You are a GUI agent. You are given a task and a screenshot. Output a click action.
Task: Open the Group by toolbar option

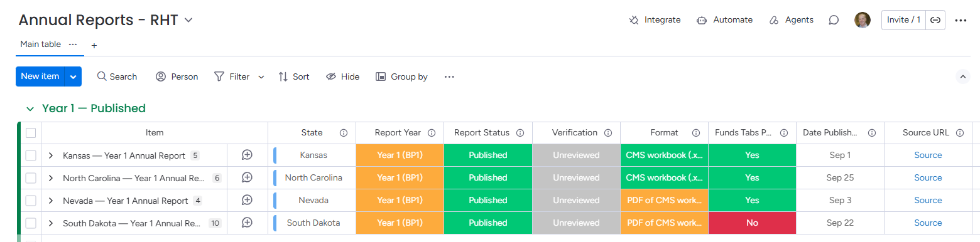coord(401,76)
